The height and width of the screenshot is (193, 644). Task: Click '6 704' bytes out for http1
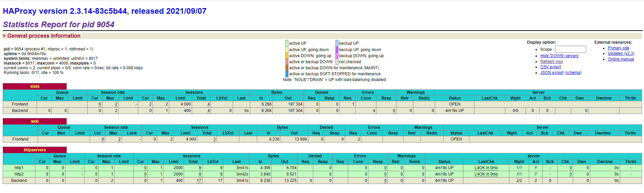[291, 168]
